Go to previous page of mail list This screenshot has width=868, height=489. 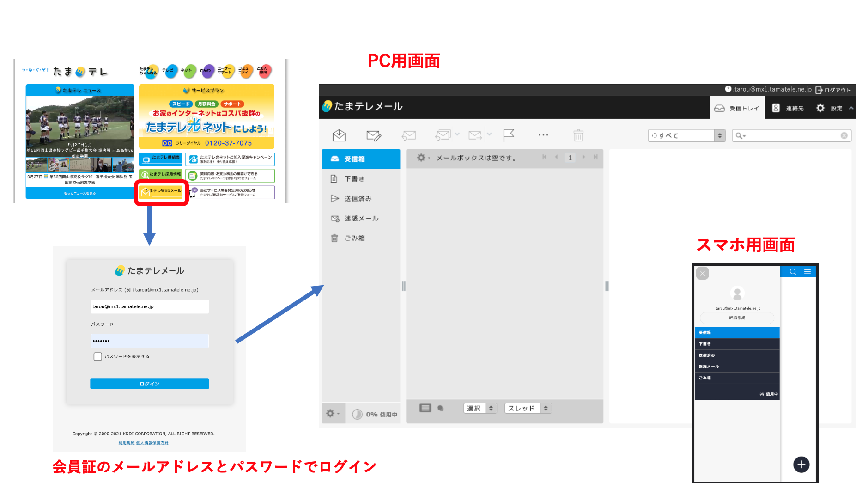(x=556, y=157)
